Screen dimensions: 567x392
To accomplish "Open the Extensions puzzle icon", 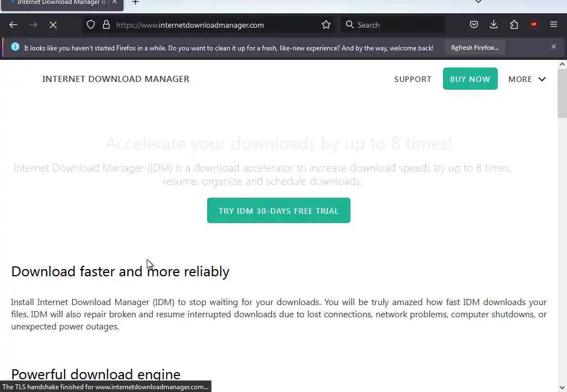I will (514, 24).
